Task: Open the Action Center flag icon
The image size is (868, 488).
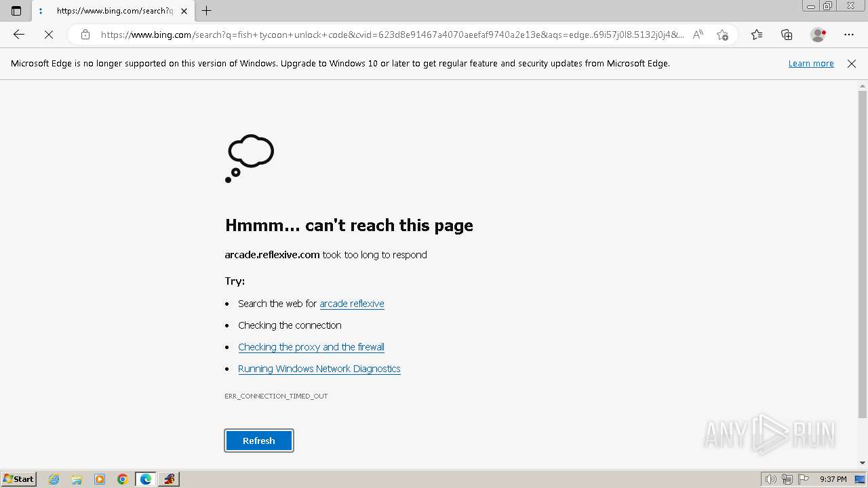Action: click(x=803, y=479)
